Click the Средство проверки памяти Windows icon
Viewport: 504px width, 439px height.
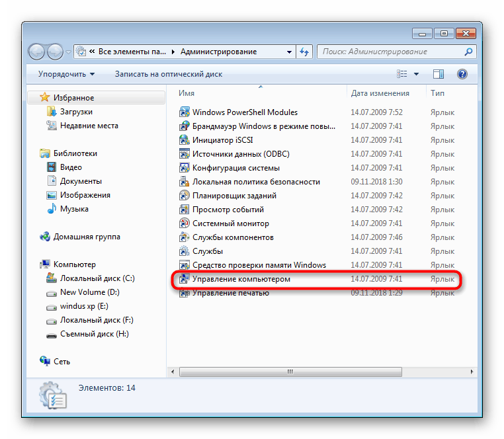tap(184, 265)
